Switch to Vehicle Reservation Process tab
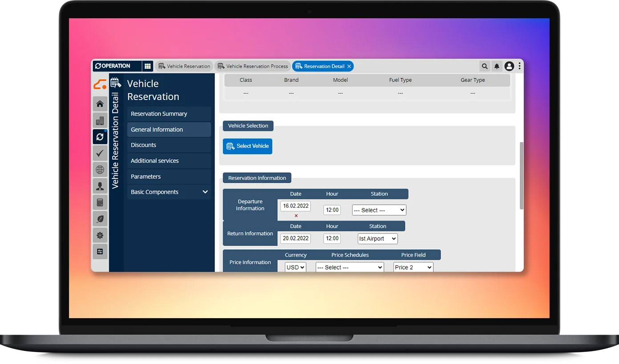The height and width of the screenshot is (364, 619). click(x=253, y=66)
